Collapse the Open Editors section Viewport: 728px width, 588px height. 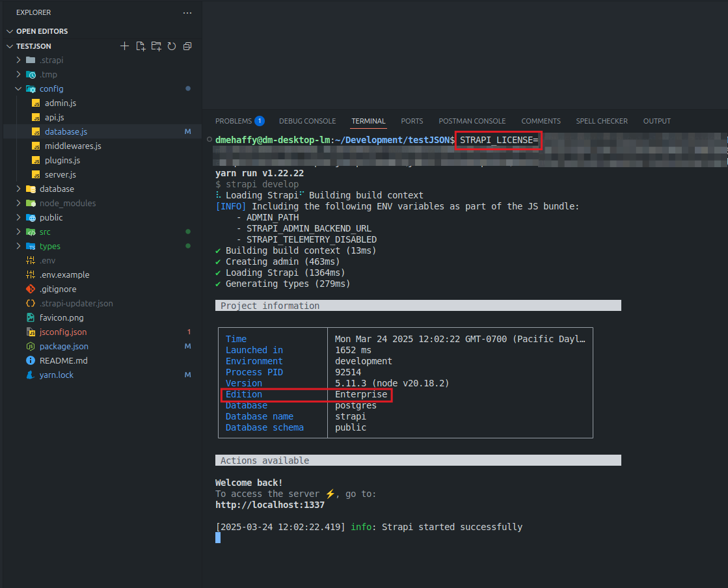pos(9,31)
